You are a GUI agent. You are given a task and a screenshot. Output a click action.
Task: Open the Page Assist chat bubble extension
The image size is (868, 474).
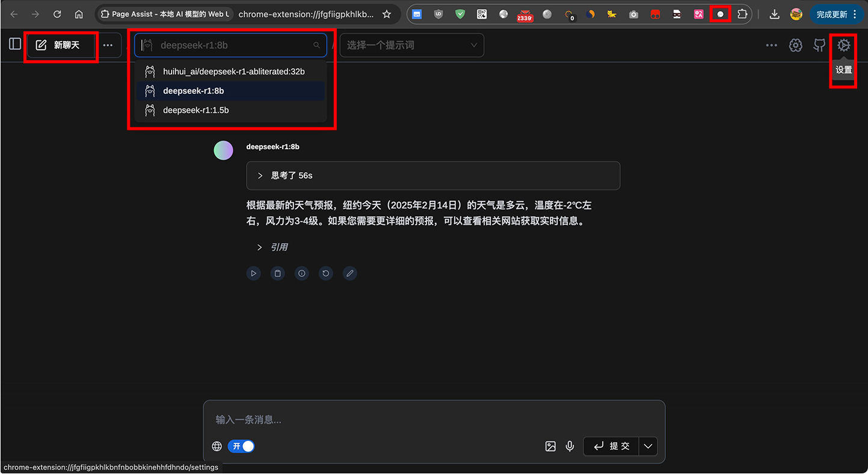coord(720,14)
